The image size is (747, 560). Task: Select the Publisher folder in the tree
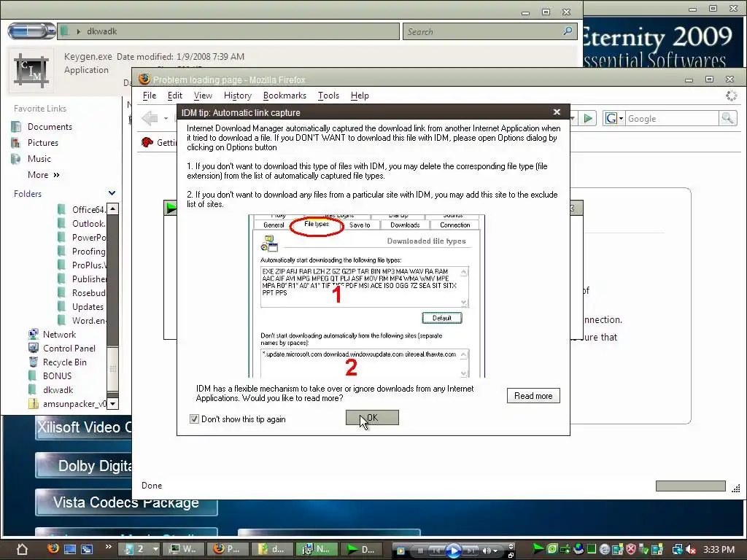[82, 279]
